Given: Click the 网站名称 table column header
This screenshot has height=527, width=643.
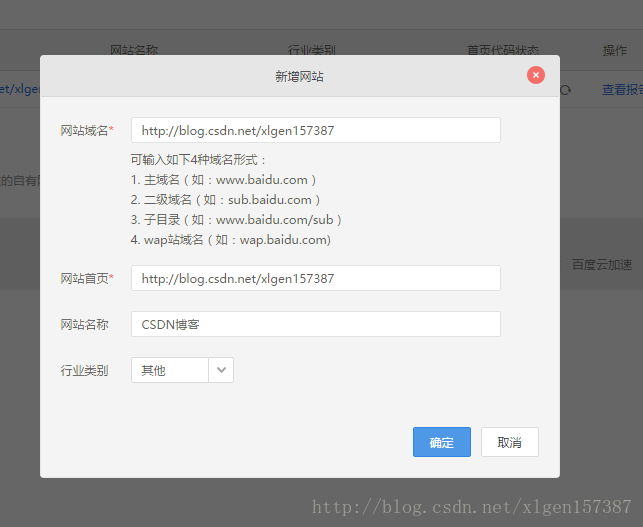Looking at the screenshot, I should pyautogui.click(x=134, y=50).
